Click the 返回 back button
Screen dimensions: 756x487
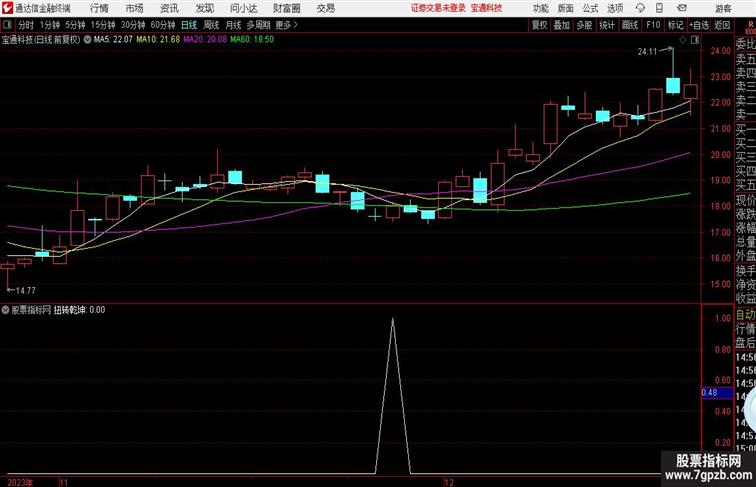[x=722, y=25]
